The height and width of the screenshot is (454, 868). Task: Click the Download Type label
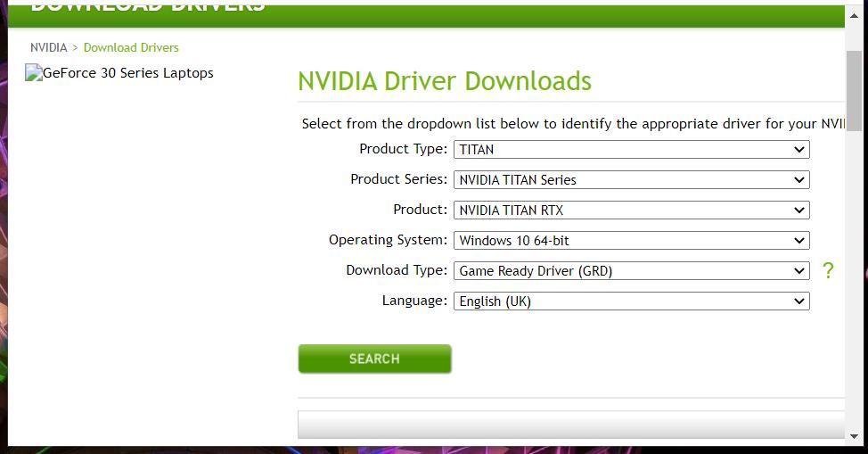coord(397,270)
